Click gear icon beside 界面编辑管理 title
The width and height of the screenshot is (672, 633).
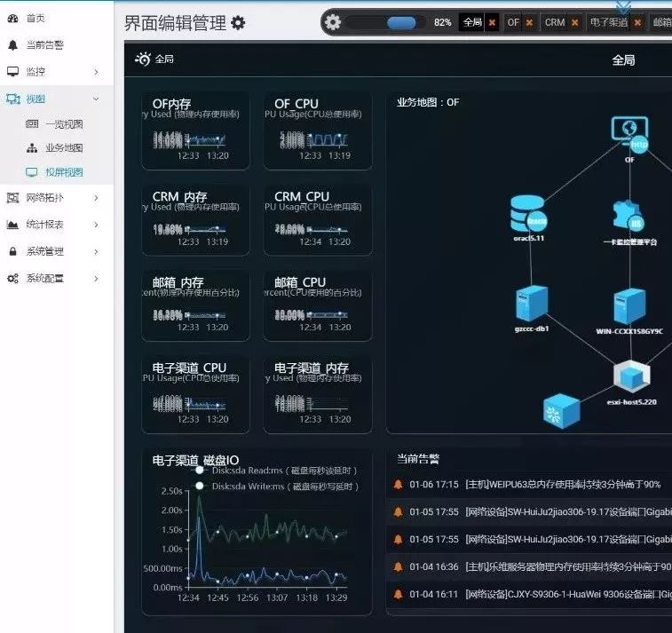pyautogui.click(x=238, y=23)
